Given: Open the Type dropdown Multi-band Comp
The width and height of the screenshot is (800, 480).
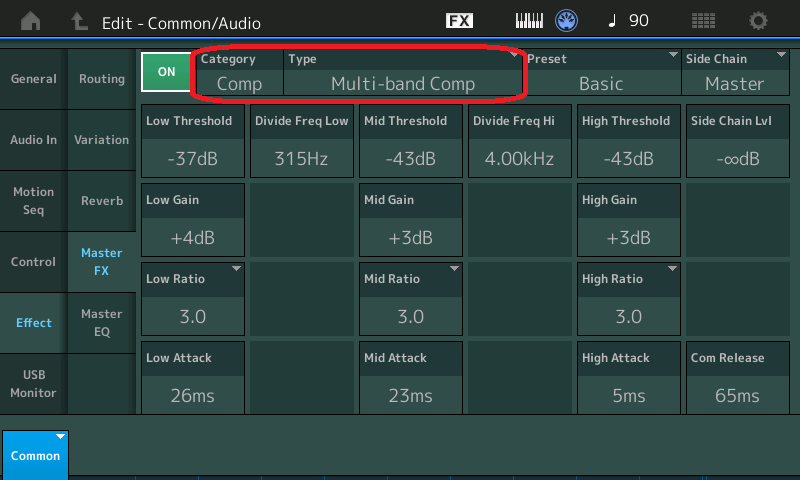Looking at the screenshot, I should (402, 73).
